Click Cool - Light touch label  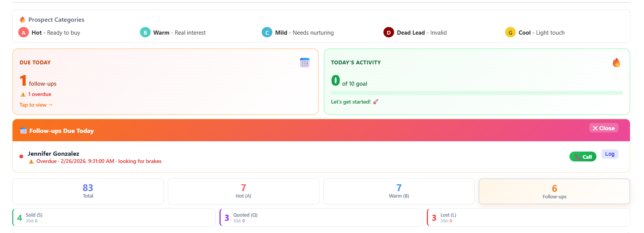point(542,33)
